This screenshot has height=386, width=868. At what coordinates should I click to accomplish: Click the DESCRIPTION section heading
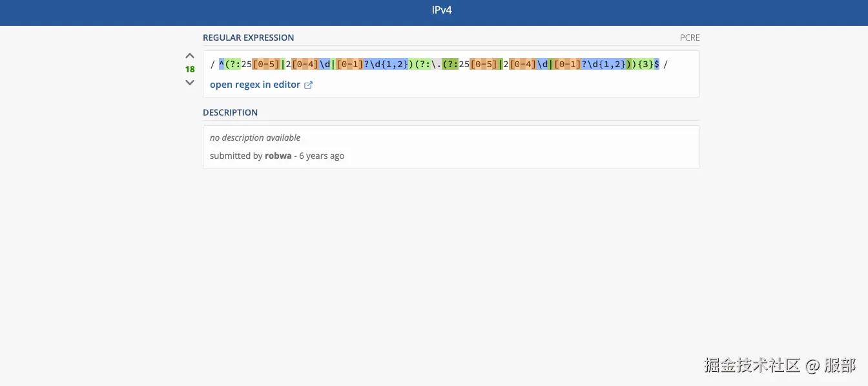(x=230, y=112)
